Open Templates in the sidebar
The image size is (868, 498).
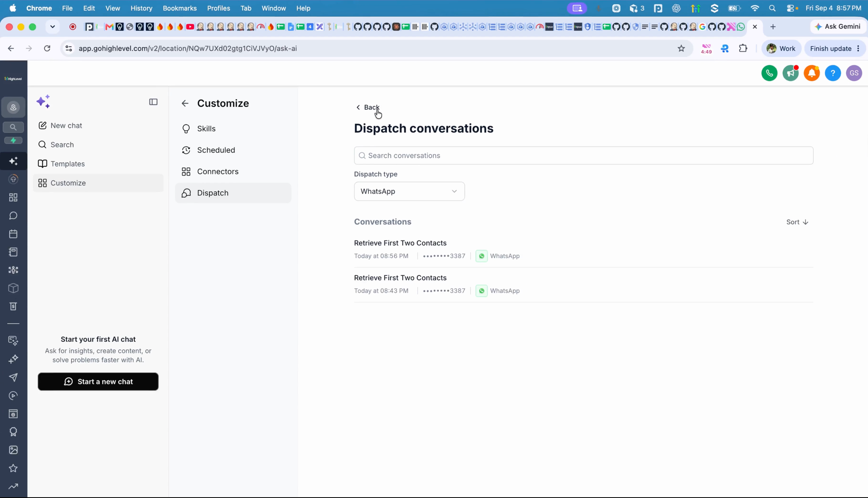pos(98,164)
